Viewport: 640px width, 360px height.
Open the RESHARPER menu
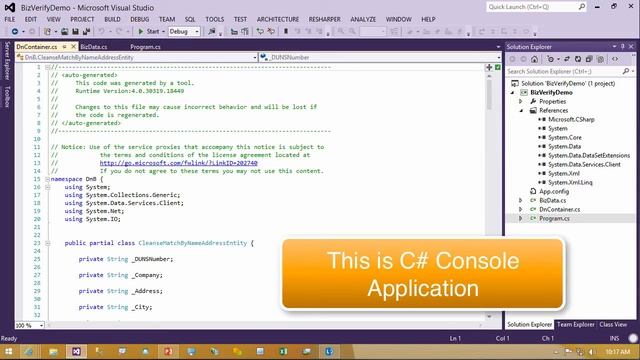(324, 19)
